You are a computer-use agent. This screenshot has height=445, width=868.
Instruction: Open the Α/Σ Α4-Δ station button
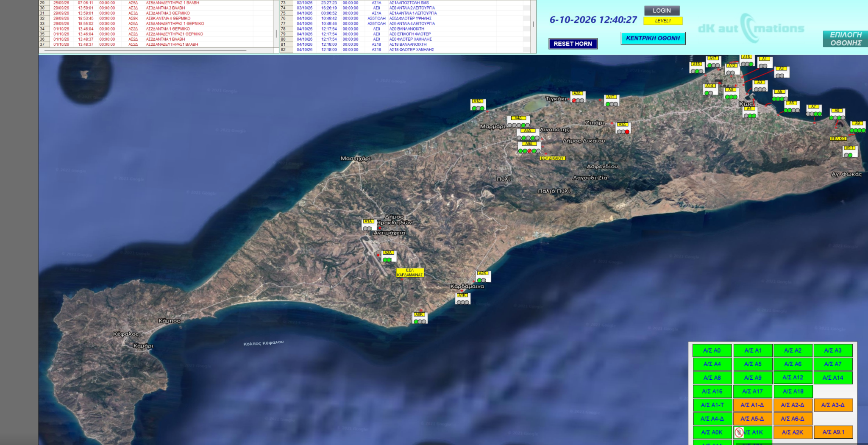tap(712, 419)
